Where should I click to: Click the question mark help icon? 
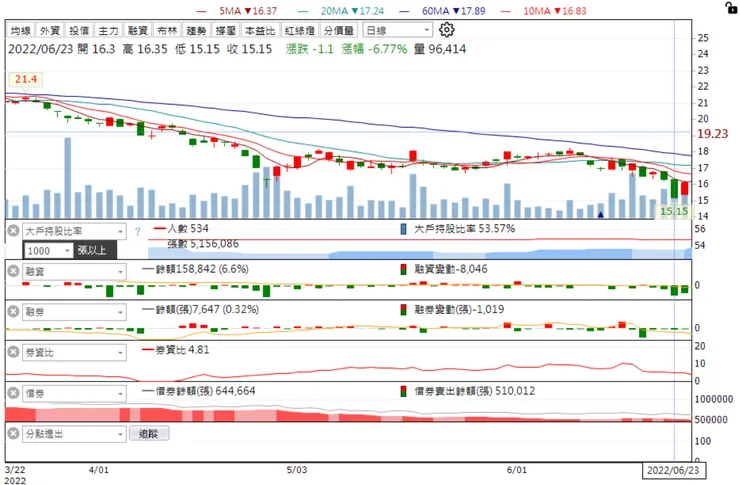tap(137, 231)
